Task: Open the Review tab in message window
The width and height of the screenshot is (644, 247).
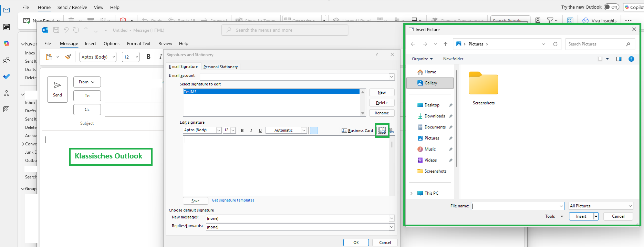Action: (x=165, y=44)
